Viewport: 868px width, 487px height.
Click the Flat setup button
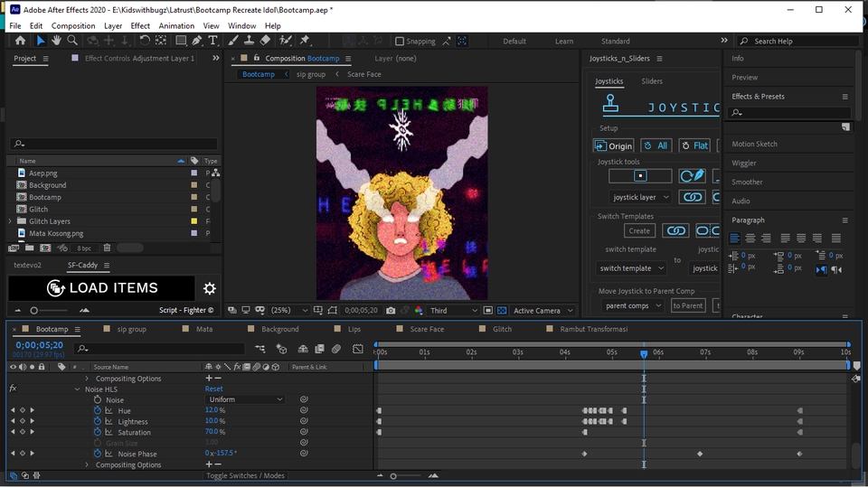coord(694,145)
